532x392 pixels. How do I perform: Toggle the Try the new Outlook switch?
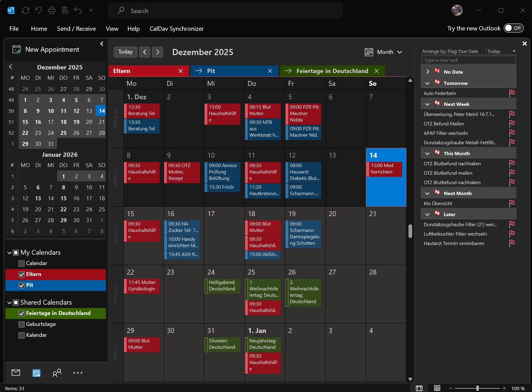[513, 28]
